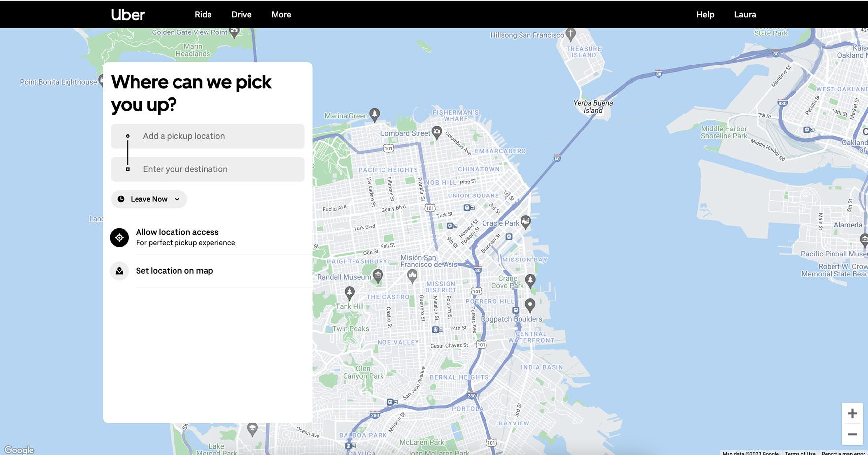Open Laura's account menu
868x455 pixels.
(x=745, y=15)
